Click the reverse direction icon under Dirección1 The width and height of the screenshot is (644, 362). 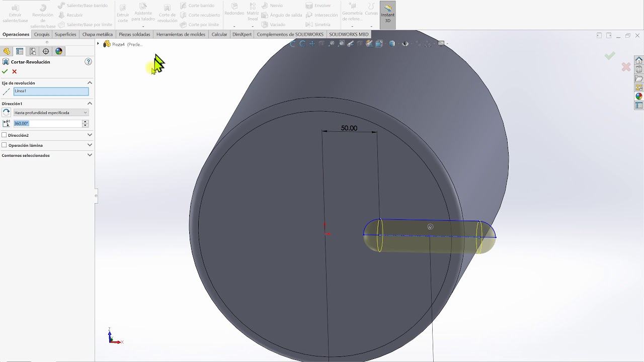6,113
